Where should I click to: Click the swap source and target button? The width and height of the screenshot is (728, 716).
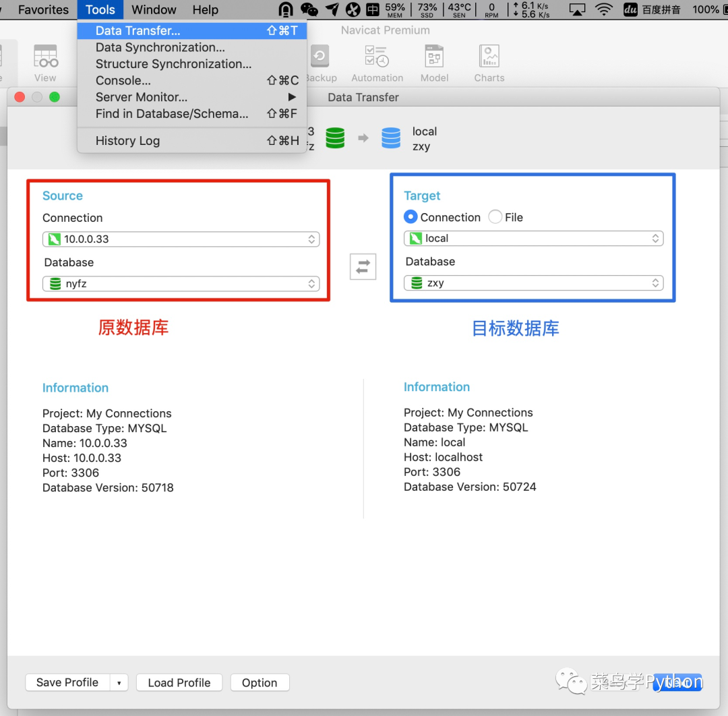coord(363,266)
